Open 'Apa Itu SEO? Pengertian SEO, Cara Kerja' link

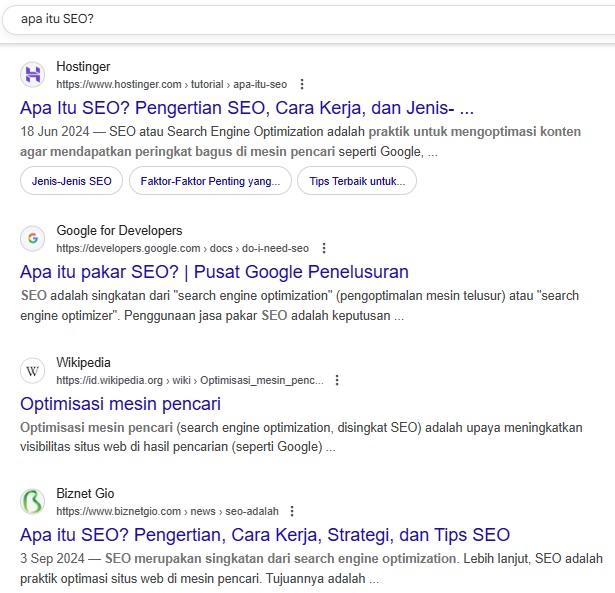(x=247, y=108)
